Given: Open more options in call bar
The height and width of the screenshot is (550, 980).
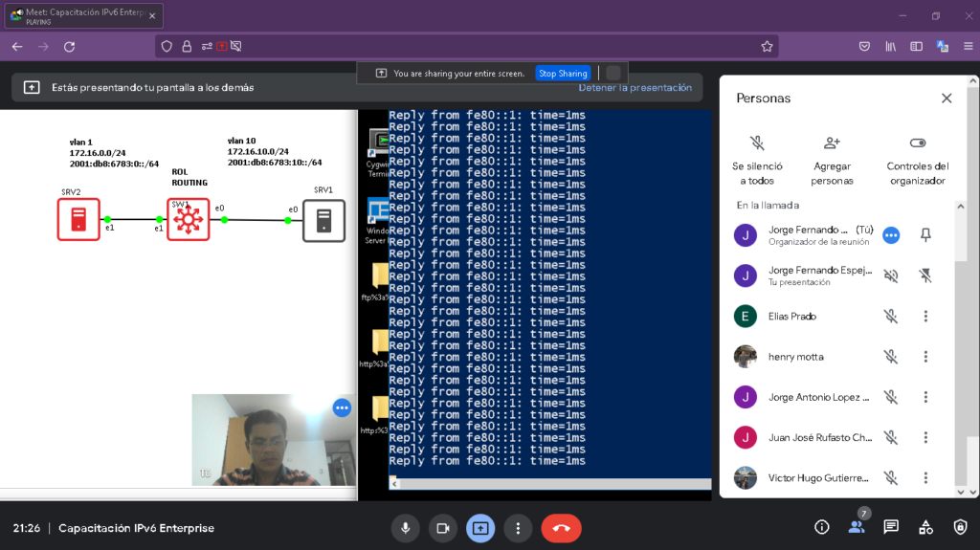Looking at the screenshot, I should pyautogui.click(x=518, y=528).
